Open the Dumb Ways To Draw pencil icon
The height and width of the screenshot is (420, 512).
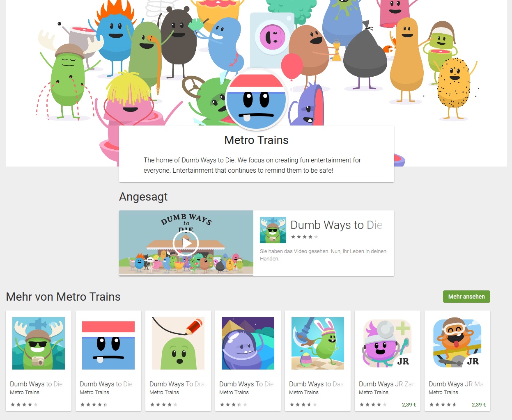(178, 343)
